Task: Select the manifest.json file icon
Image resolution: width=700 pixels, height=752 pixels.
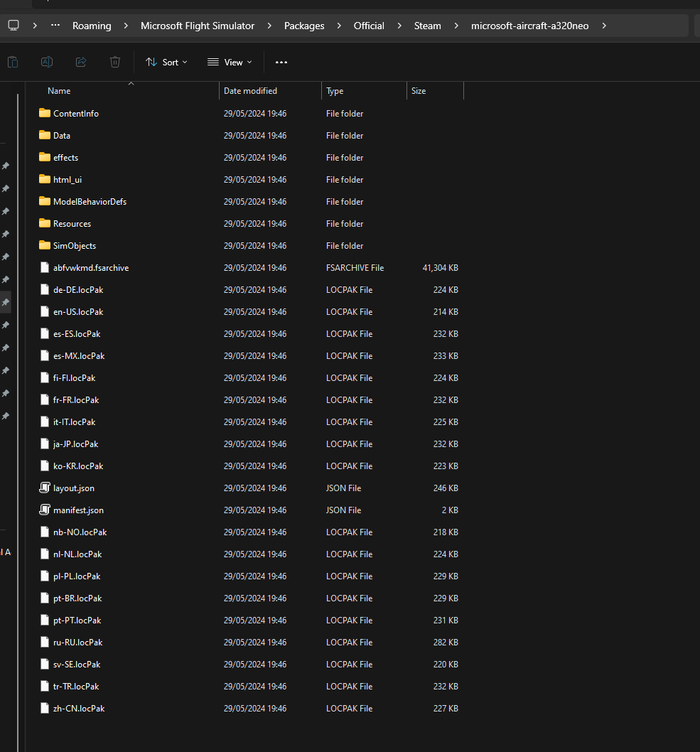Action: 45,510
